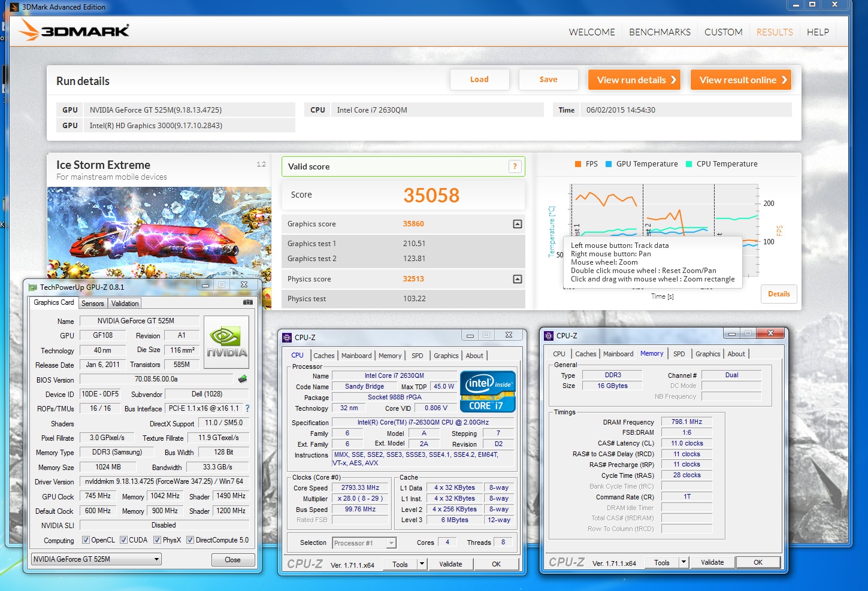Viewport: 868px width, 591px height.
Task: Open HELP in 3DMark navigation
Action: 818,32
